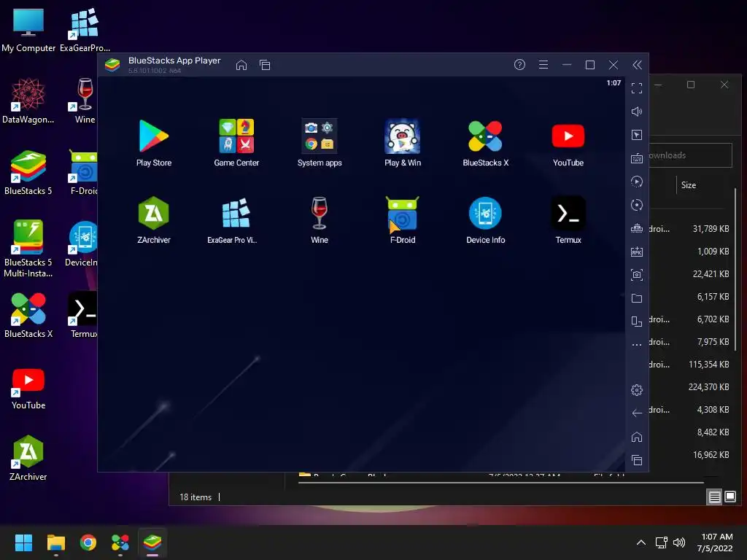The image size is (747, 560).
Task: Rotate screen using sidebar rotate icon
Action: click(x=637, y=322)
